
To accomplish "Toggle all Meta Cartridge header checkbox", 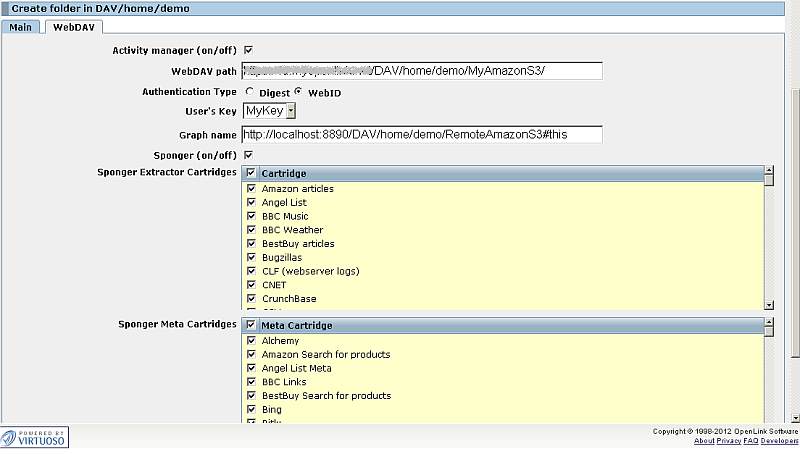I will pos(251,325).
